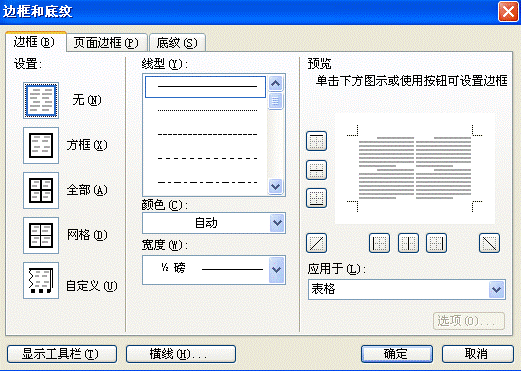521x371 pixels.
Task: Choose the solid line style
Action: click(x=205, y=87)
